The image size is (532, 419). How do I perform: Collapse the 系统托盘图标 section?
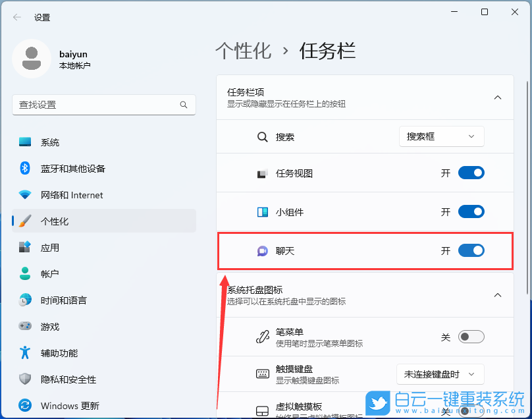click(x=498, y=295)
